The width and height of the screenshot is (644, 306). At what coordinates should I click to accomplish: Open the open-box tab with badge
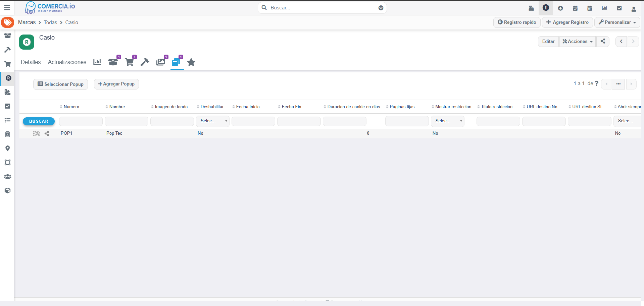113,62
